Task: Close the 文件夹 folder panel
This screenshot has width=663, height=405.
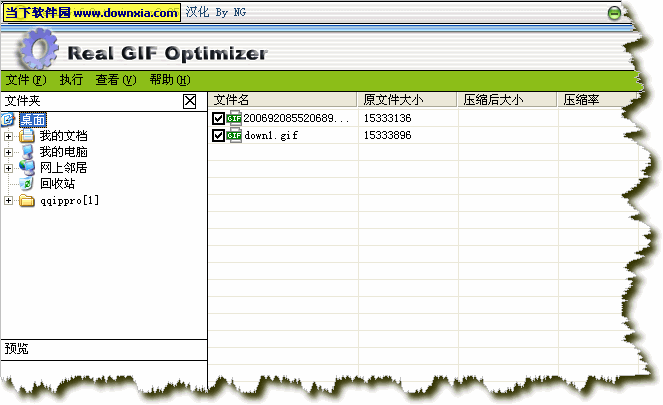Action: click(189, 101)
